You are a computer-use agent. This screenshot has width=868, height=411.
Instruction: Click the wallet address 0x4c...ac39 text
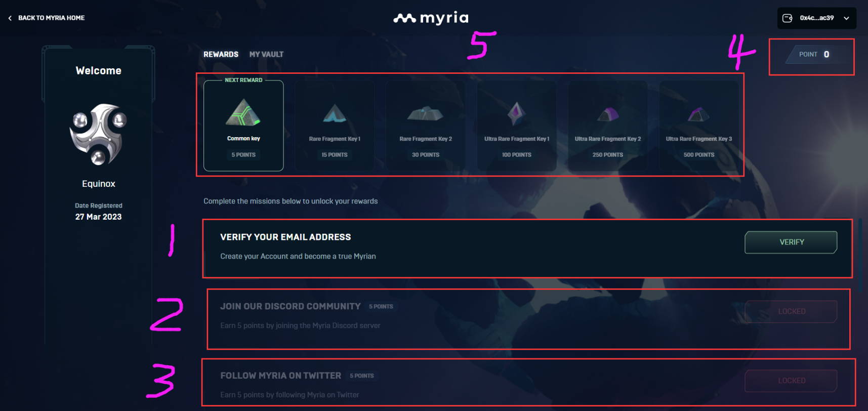[816, 18]
